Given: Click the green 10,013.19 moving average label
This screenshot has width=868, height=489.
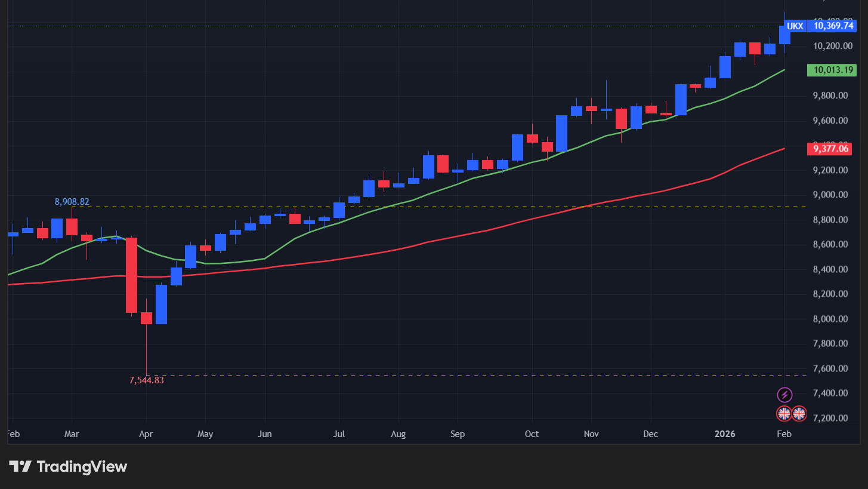Looking at the screenshot, I should point(831,70).
